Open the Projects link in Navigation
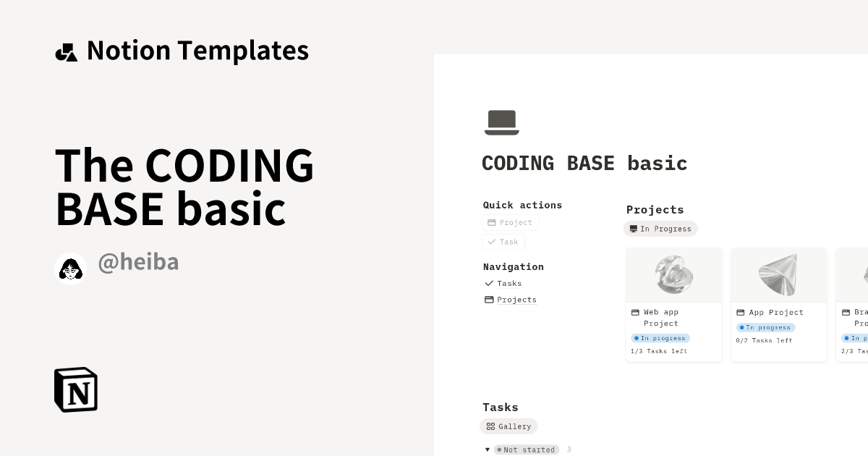Screen dimensions: 868x456 tap(516, 299)
